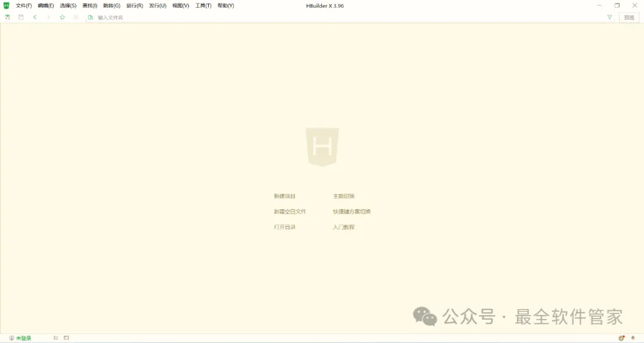Open the 帮助(Y) menu
Screen dimensions: 644x343
(226, 6)
